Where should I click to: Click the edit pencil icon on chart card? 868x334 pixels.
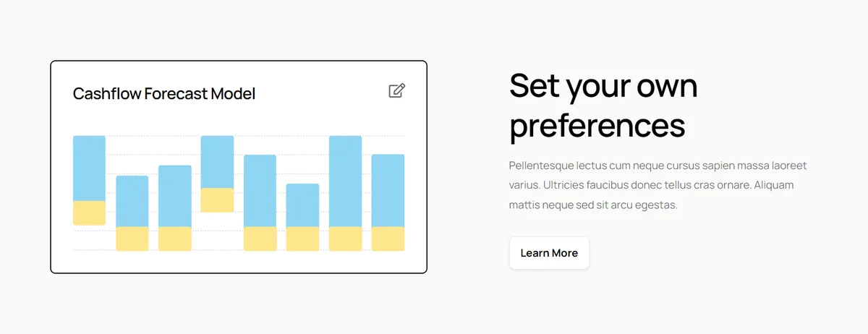click(397, 90)
